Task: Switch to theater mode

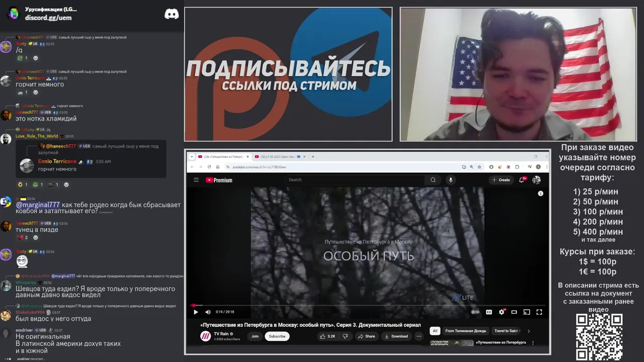Action: pyautogui.click(x=514, y=312)
